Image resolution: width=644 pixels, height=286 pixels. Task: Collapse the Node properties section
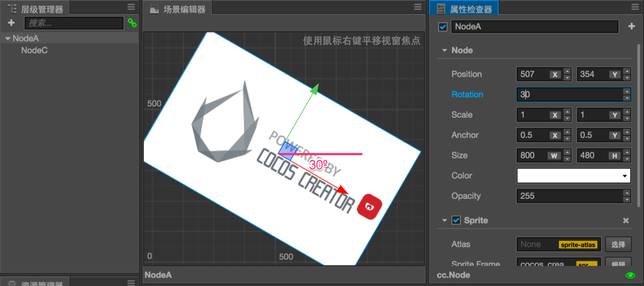pos(444,50)
